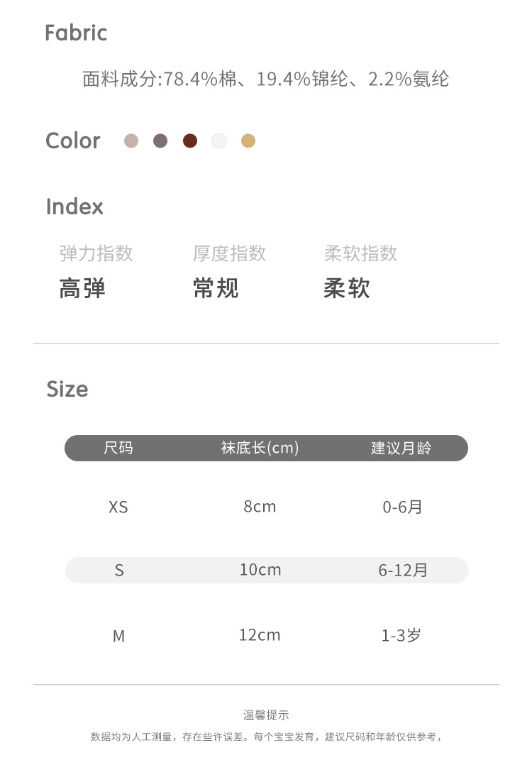Image resolution: width=532 pixels, height=770 pixels.
Task: Select the XS size row label
Action: pos(118,507)
